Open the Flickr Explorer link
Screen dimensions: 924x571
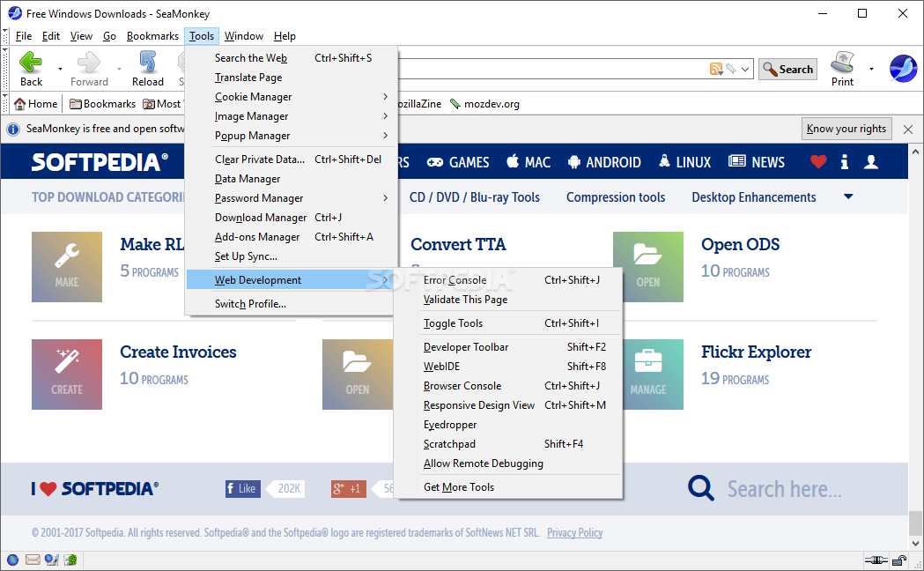(756, 352)
